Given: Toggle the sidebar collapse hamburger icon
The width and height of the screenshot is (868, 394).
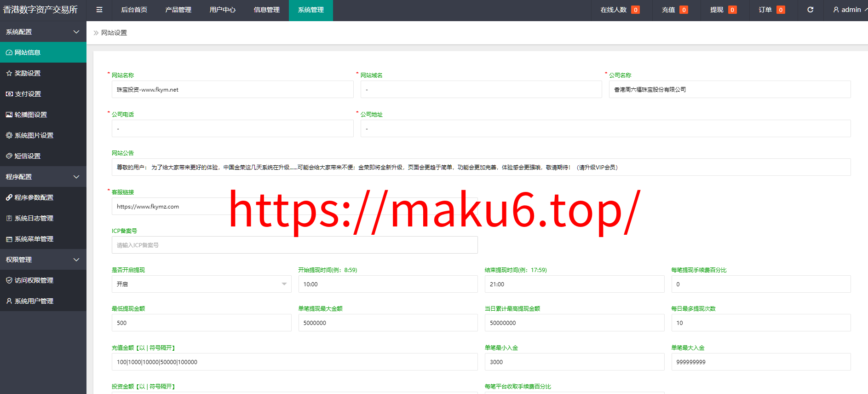Looking at the screenshot, I should [x=99, y=10].
